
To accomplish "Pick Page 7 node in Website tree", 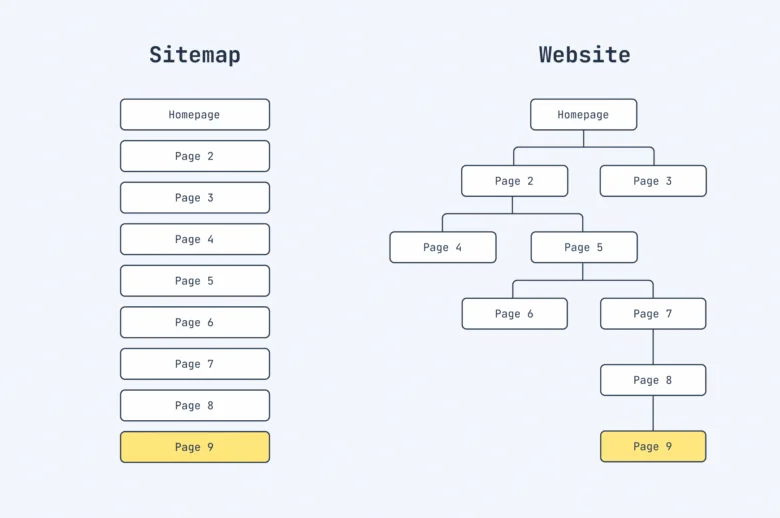I will [653, 314].
